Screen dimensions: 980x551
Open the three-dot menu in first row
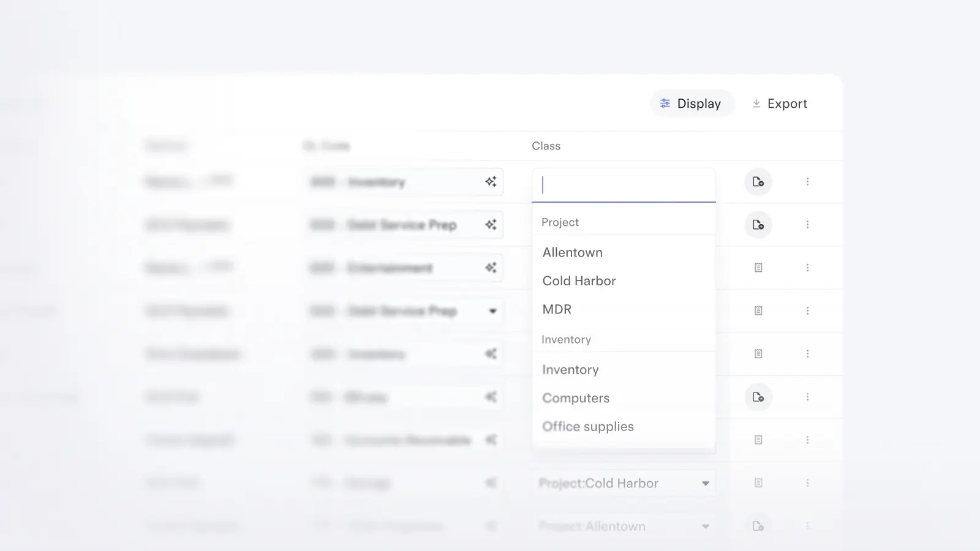[x=807, y=182]
